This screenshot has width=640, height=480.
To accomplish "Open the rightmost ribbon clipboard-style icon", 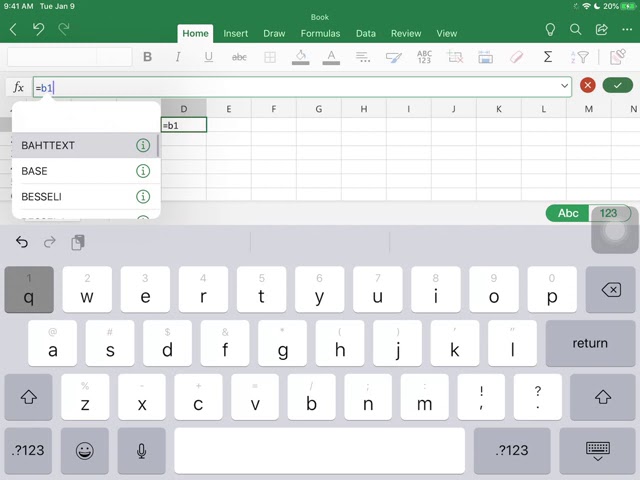I will (x=618, y=57).
